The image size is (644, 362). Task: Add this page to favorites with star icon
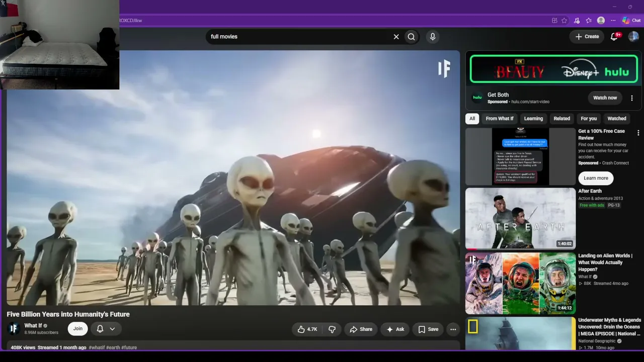[x=565, y=21]
